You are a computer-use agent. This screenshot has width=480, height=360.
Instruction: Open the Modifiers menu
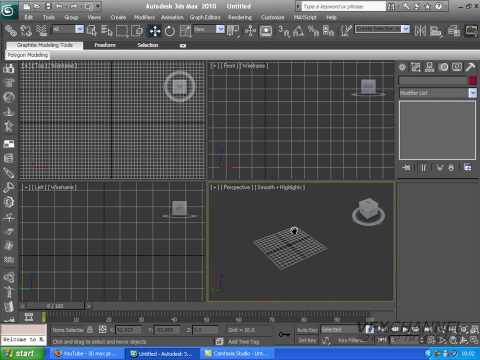pos(144,17)
